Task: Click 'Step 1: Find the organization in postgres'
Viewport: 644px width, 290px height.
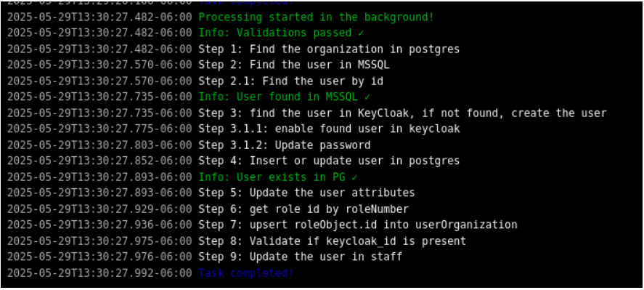Action: click(329, 49)
